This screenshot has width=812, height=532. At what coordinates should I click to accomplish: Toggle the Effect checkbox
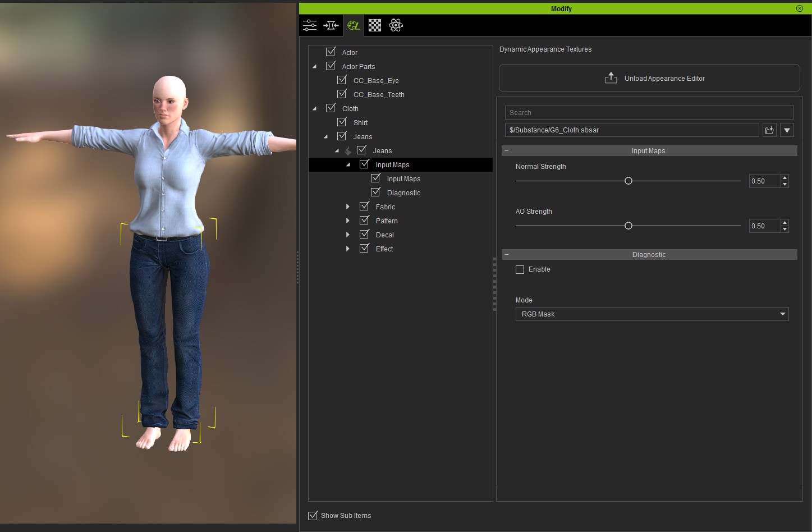coord(365,249)
